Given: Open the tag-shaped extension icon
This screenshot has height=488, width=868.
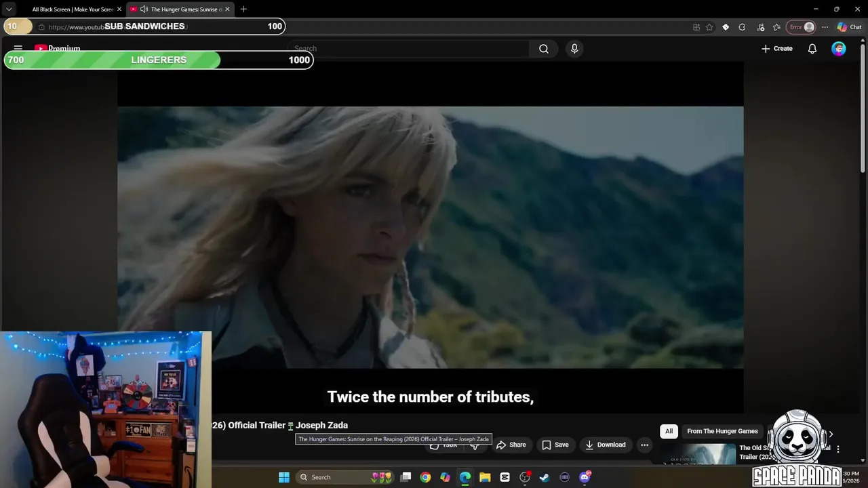Looking at the screenshot, I should 726,27.
